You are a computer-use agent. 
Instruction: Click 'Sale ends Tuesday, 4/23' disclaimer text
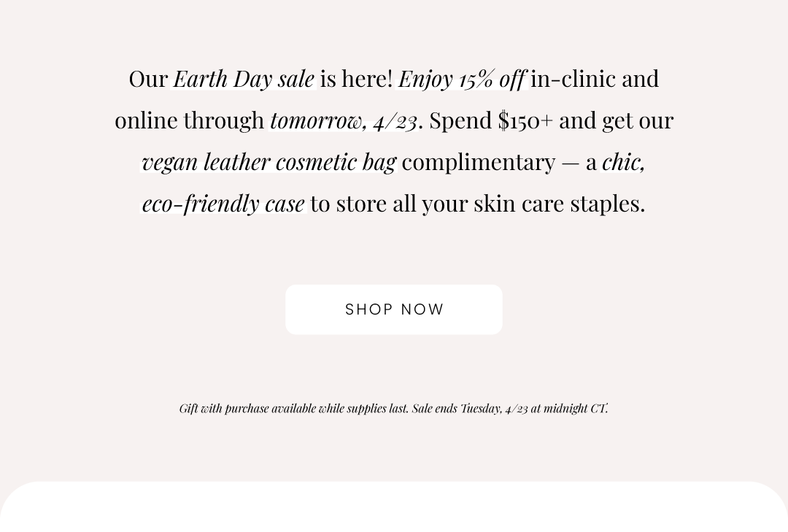tap(470, 408)
